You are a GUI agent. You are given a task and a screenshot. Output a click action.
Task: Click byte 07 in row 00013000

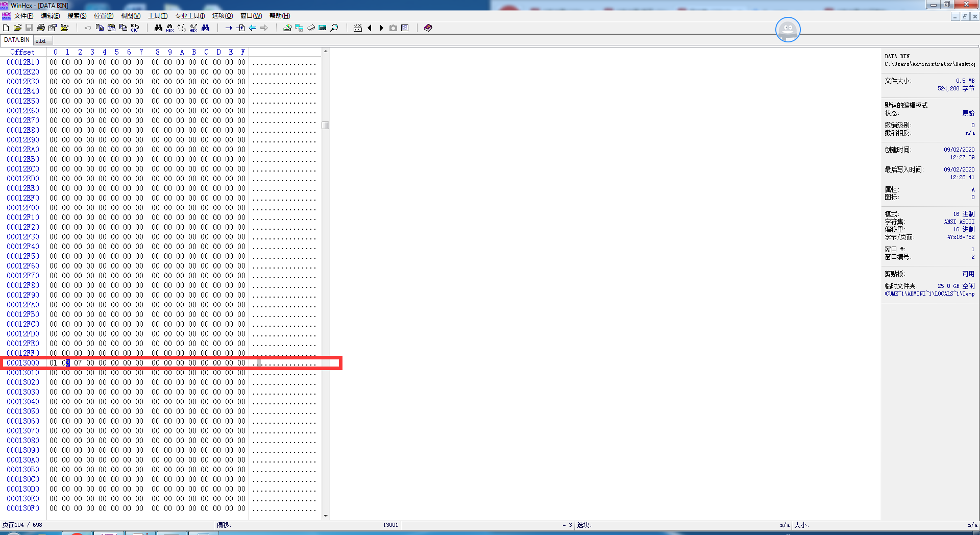(x=78, y=363)
